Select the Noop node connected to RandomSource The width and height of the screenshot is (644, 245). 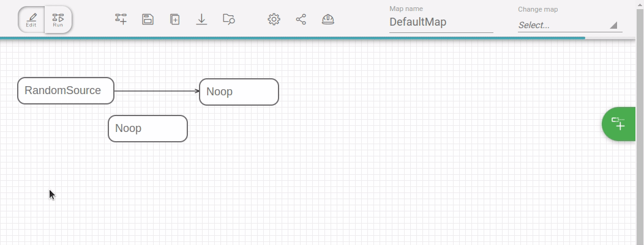pos(239,92)
